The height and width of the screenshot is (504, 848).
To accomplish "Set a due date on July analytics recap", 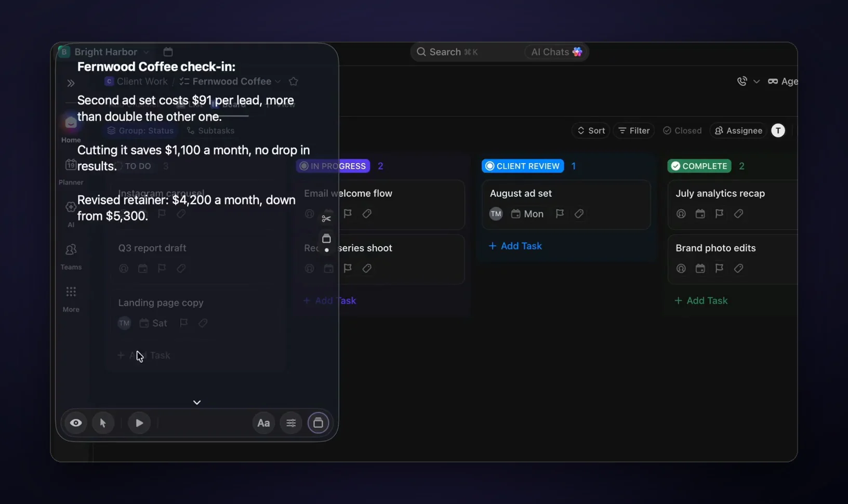I will pyautogui.click(x=700, y=214).
